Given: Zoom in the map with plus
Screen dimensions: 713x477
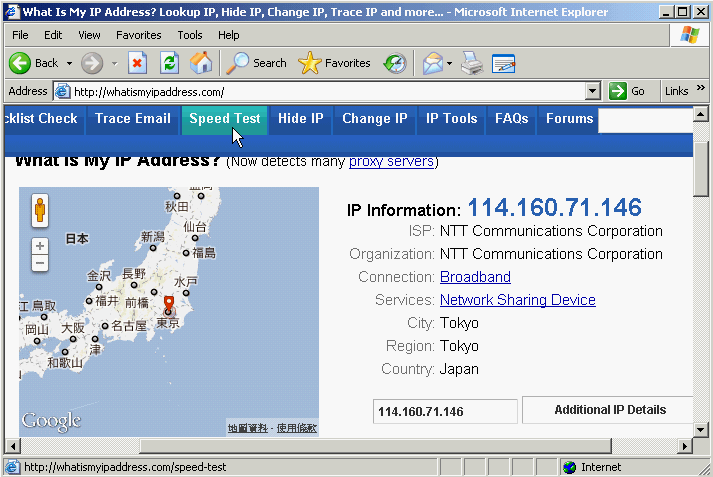Looking at the screenshot, I should (40, 246).
